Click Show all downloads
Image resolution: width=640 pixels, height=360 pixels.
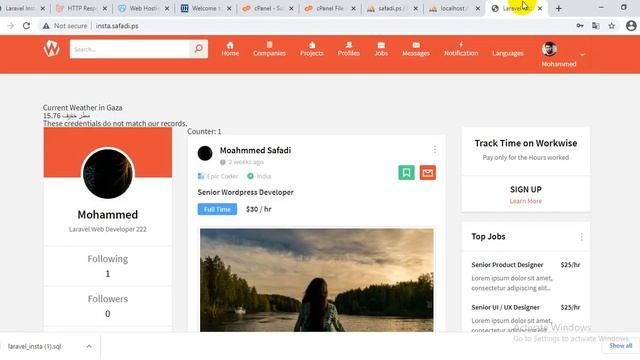[620, 345]
